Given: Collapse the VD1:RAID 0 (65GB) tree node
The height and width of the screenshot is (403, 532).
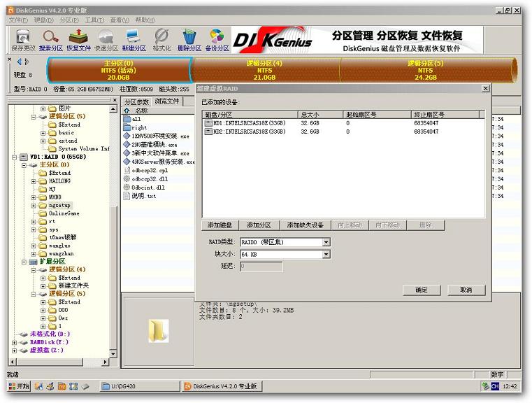Looking at the screenshot, I should (15, 157).
